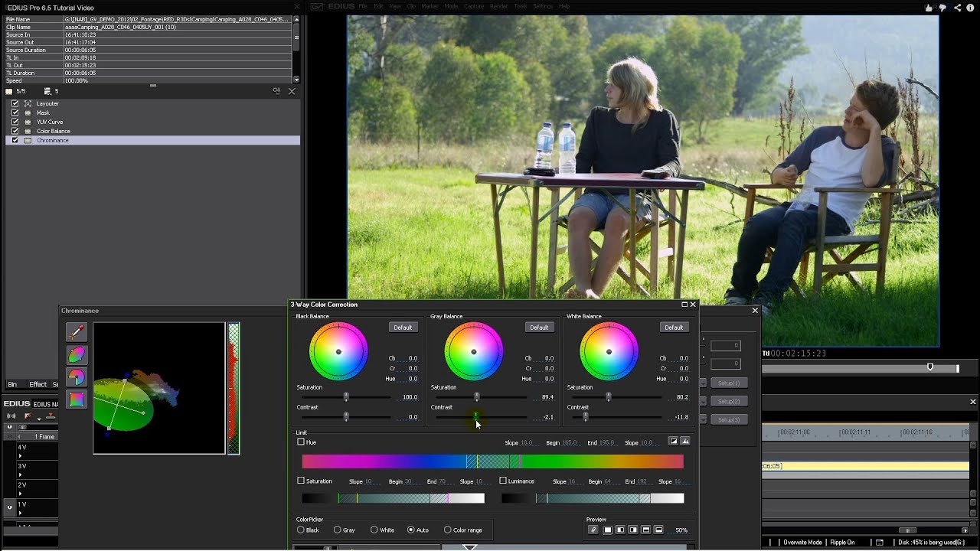Click the histogram icon at the Limit row's right end
This screenshot has width=980, height=551.
coord(687,441)
